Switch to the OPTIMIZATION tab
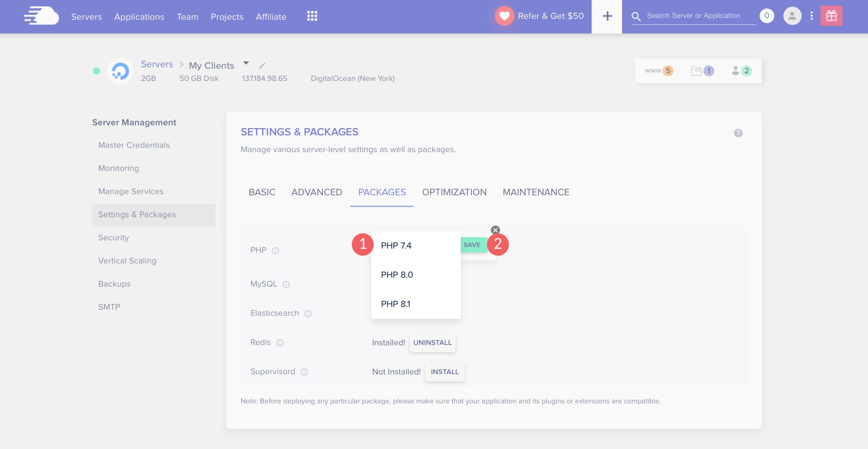 [x=454, y=192]
